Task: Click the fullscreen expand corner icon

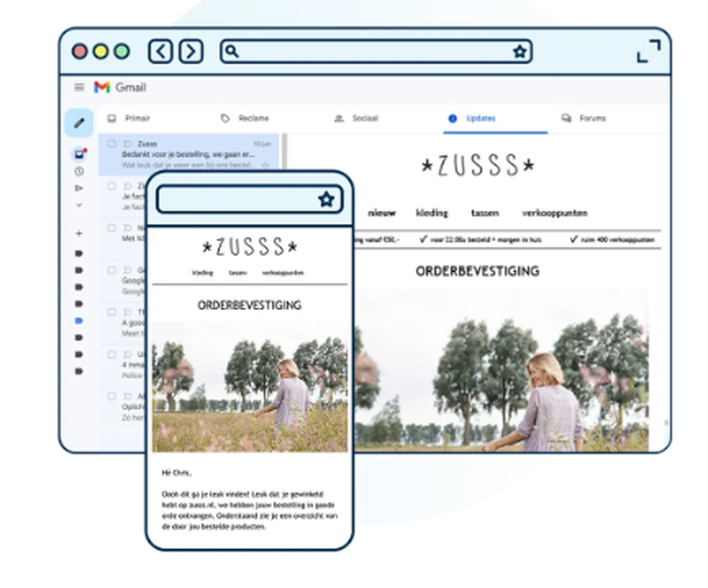Action: [649, 51]
